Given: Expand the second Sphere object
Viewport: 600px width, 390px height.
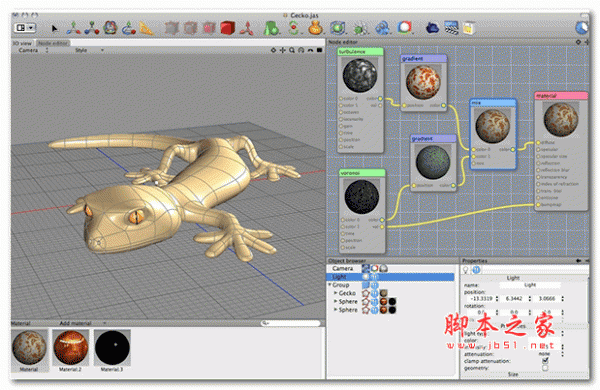Looking at the screenshot, I should point(336,310).
